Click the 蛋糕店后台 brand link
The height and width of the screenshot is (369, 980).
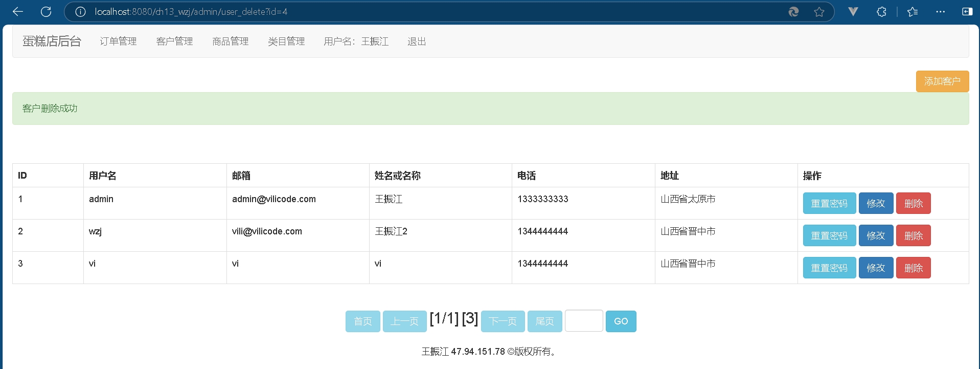(52, 41)
